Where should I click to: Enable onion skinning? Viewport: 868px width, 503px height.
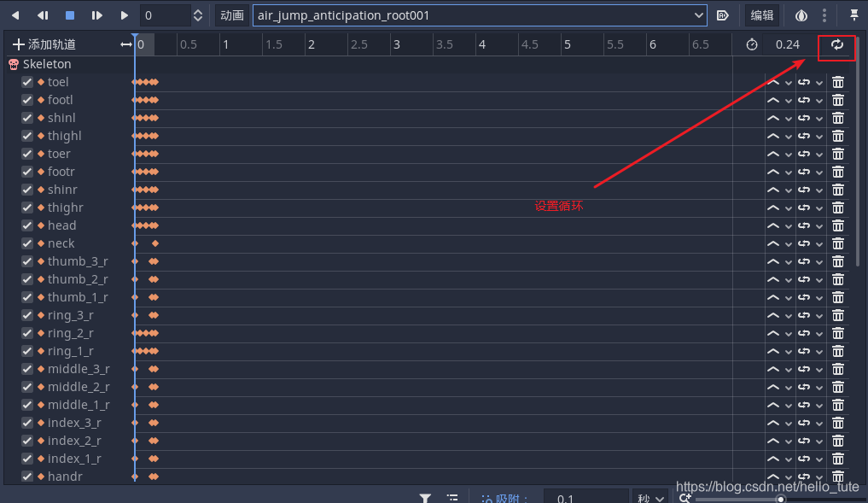pos(801,15)
